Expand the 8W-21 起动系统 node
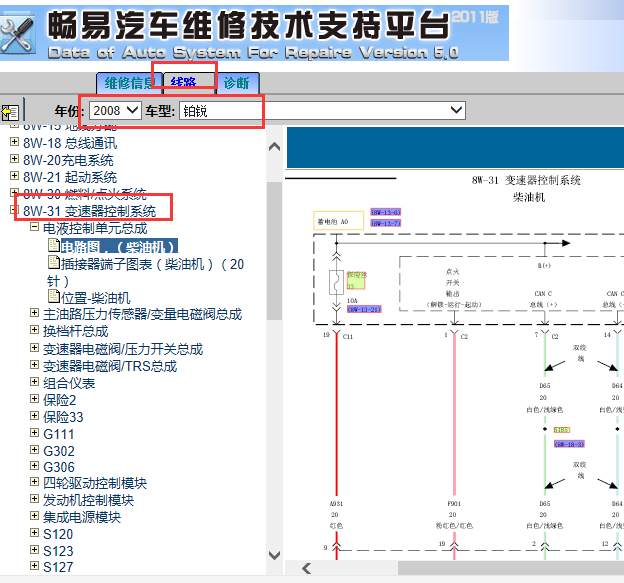 (14, 175)
